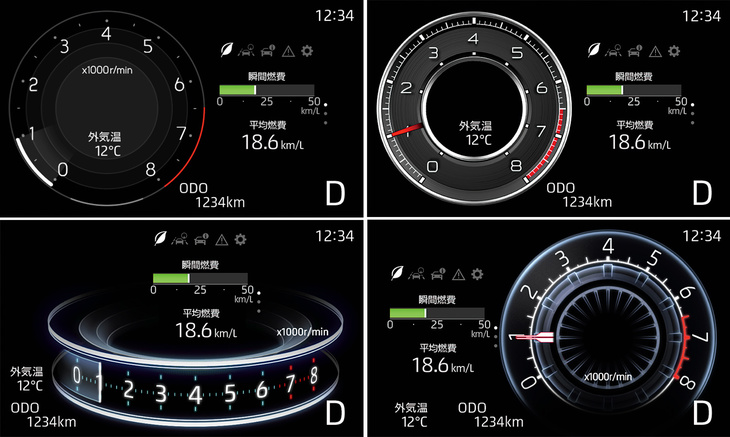
Task: Click the green 瞬間燃費 bar in bottom-right panel
Action: (408, 313)
